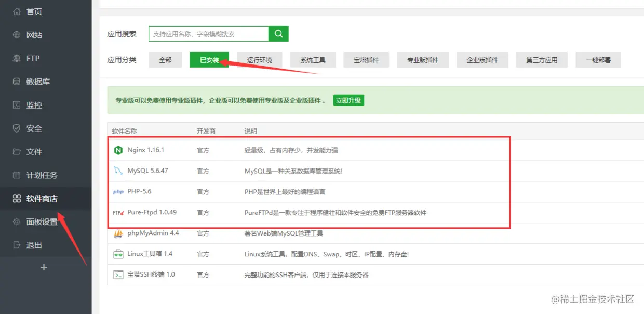
Task: Click the 立即升级 button
Action: [x=348, y=100]
